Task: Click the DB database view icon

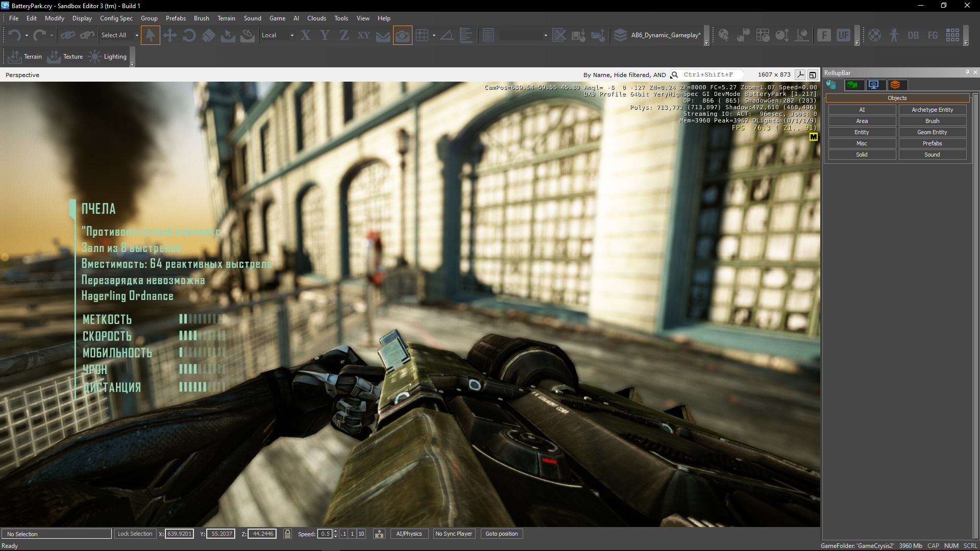Action: tap(913, 35)
